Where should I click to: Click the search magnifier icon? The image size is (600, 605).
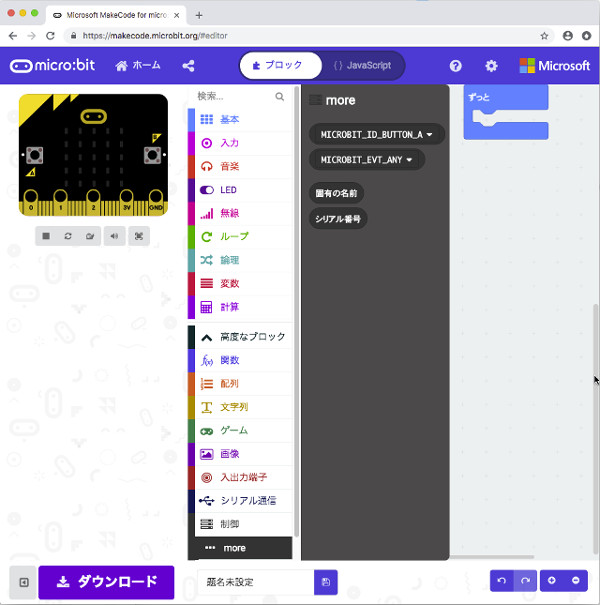tap(280, 96)
